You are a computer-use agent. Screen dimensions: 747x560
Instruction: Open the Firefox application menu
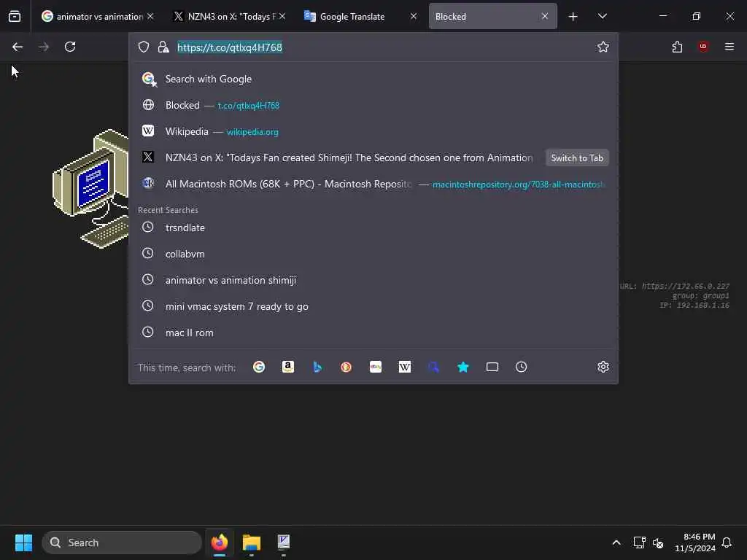click(729, 47)
